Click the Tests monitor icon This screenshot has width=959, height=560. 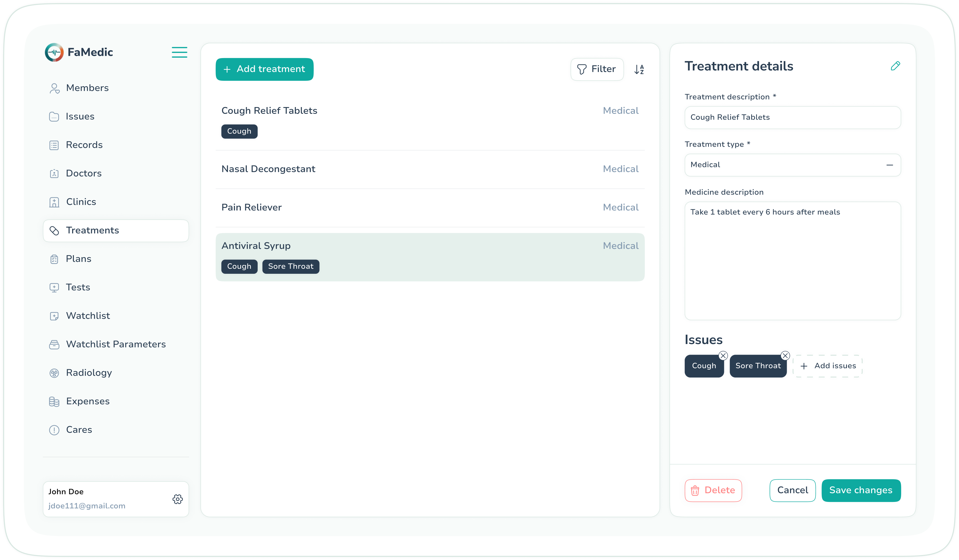pos(54,288)
